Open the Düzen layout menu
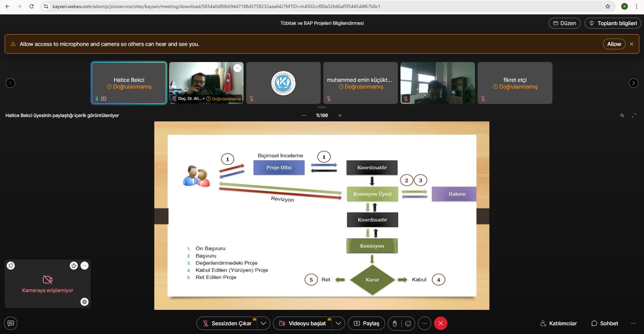Screen dimensions: 644x334 [564, 23]
